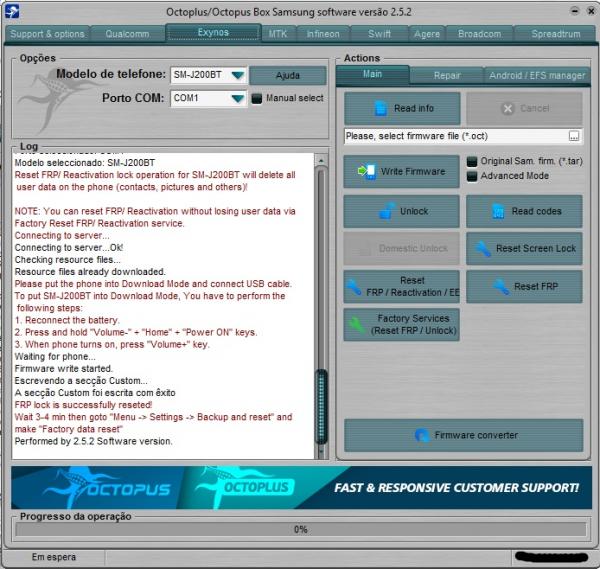Image resolution: width=600 pixels, height=569 pixels.
Task: Minimize the Octoplus window
Action: click(575, 11)
